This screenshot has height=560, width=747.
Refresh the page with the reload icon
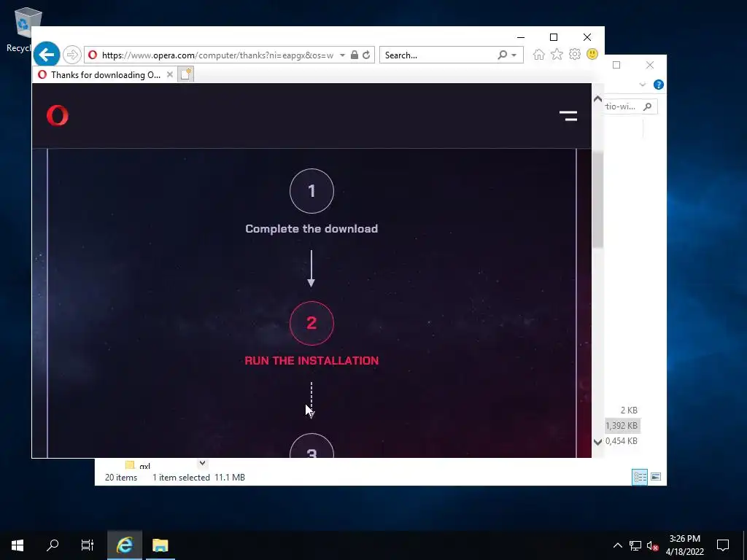tap(366, 55)
